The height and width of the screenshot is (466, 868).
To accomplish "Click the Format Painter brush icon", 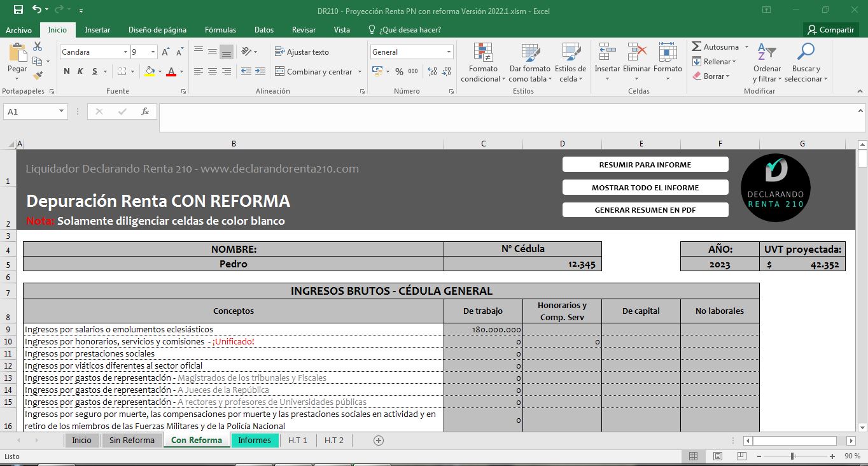I will [x=38, y=75].
